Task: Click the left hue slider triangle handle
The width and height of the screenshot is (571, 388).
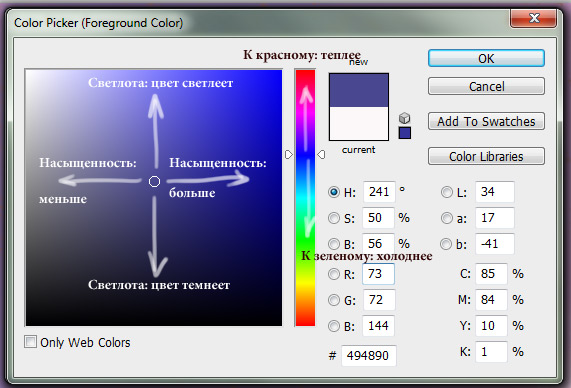Action: click(289, 154)
